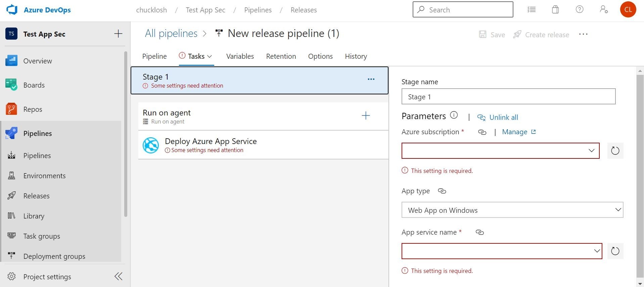Click the Releases breadcrumb in header
Viewport: 644px width, 287px height.
[x=304, y=10]
